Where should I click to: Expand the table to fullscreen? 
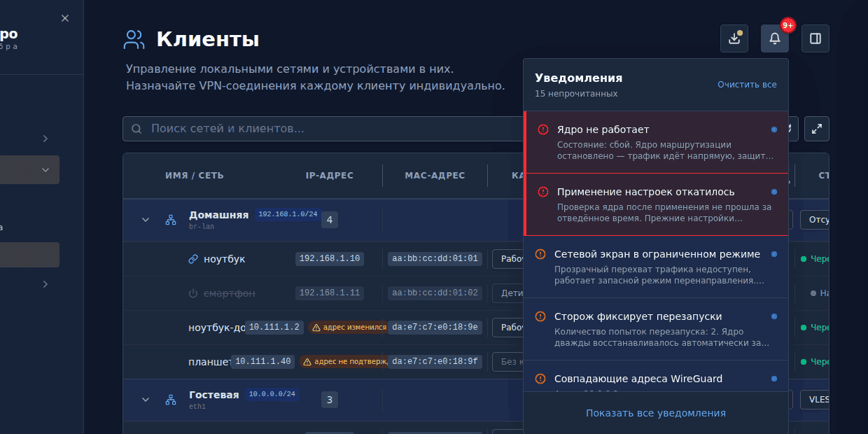coord(817,129)
